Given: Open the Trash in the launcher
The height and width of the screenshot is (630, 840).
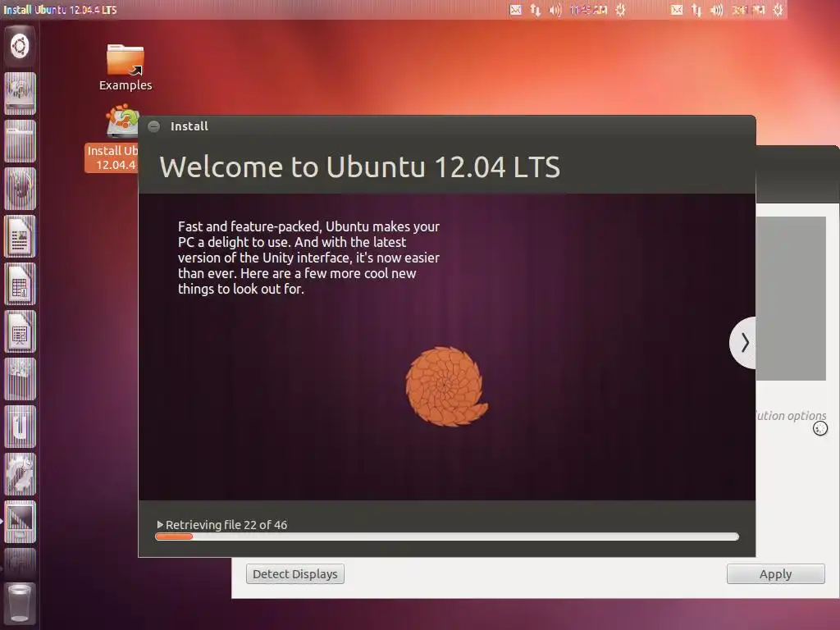Looking at the screenshot, I should click(20, 604).
